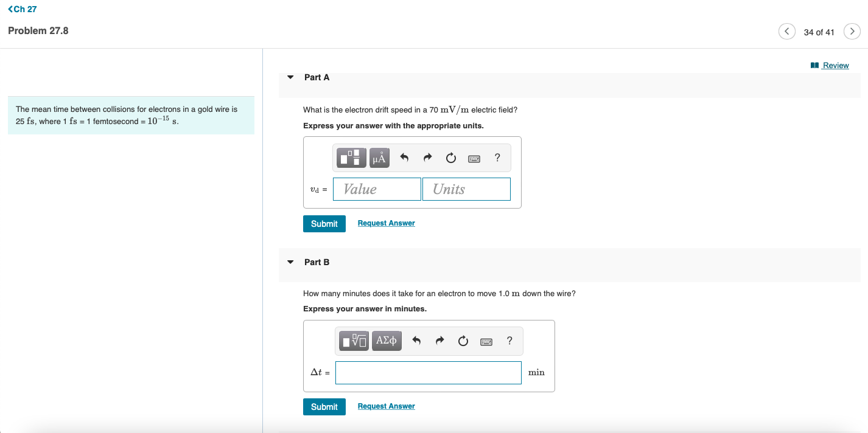Open the Review link

click(830, 65)
